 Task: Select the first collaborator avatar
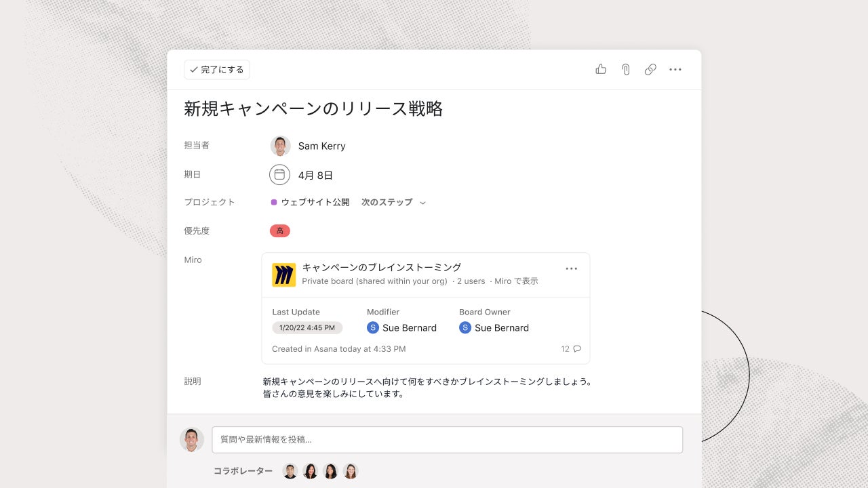coord(290,471)
